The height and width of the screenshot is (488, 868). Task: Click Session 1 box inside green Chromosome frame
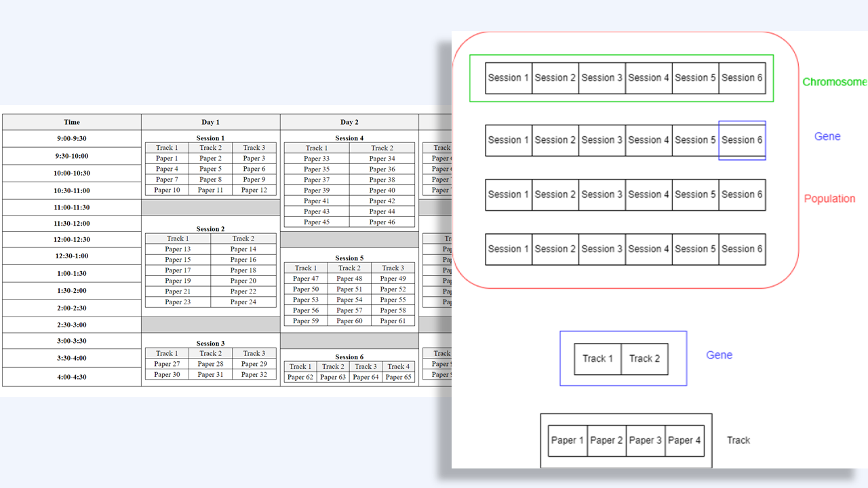pyautogui.click(x=509, y=78)
